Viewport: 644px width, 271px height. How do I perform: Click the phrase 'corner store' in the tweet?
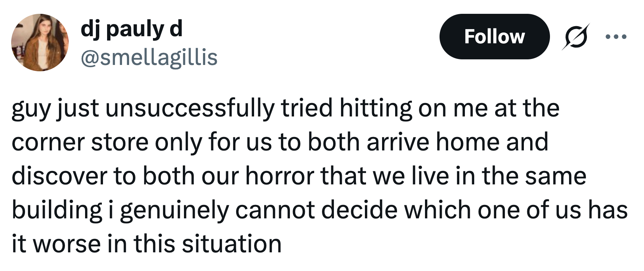point(80,143)
